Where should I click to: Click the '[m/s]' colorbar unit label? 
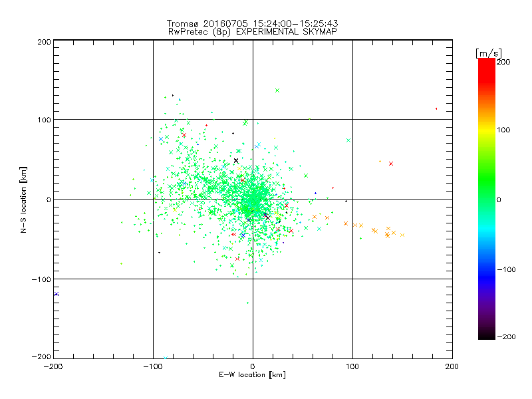tap(489, 53)
